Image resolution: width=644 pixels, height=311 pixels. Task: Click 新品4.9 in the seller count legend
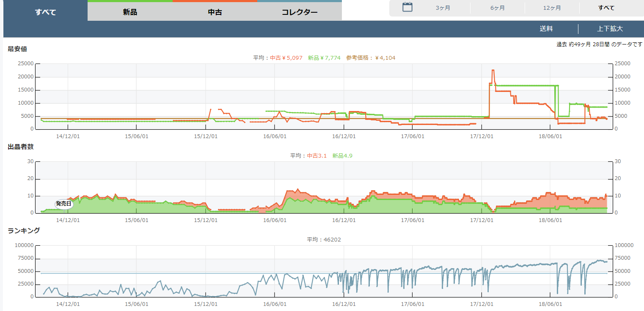342,156
